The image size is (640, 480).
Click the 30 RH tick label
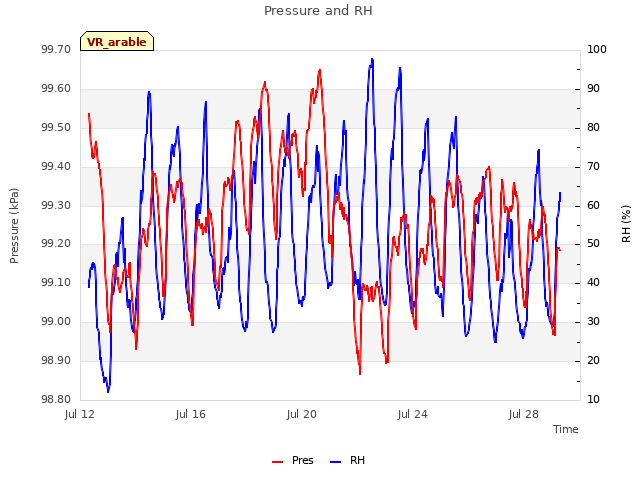click(x=593, y=322)
